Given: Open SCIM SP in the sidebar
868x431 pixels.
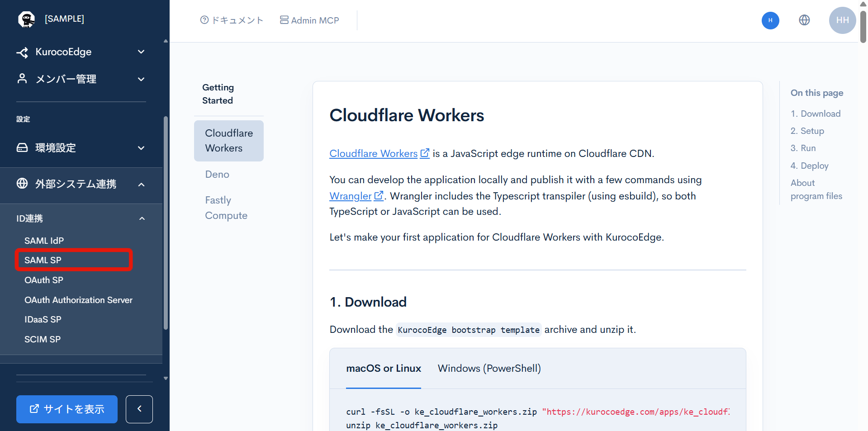Looking at the screenshot, I should (43, 339).
